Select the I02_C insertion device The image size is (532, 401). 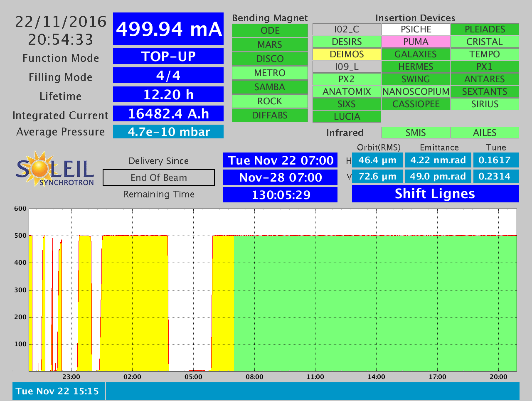(x=347, y=30)
